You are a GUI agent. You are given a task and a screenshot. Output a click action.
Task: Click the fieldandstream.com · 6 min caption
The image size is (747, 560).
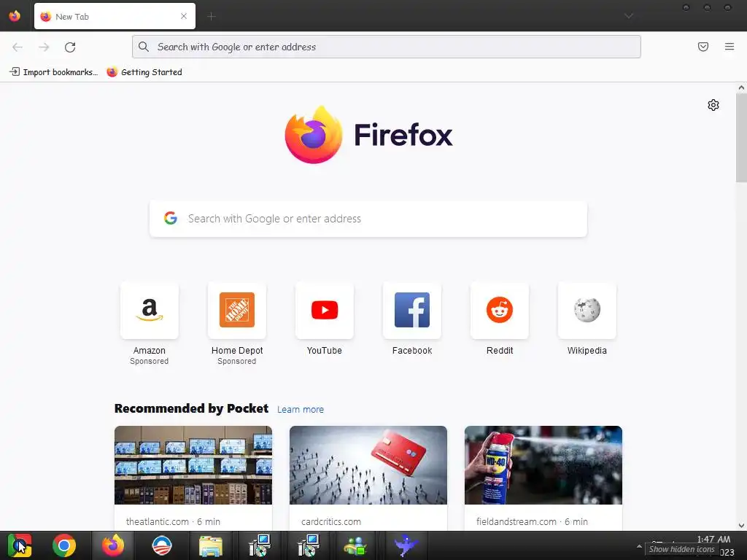532,521
